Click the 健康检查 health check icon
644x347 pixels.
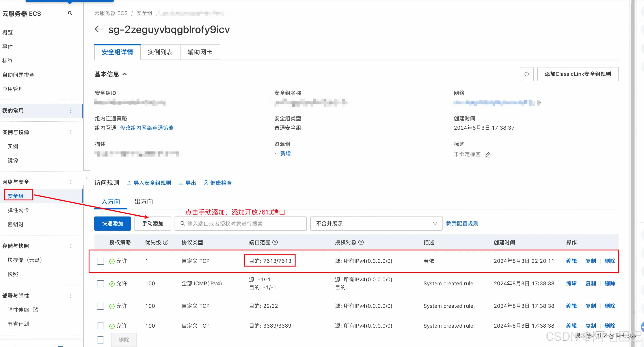point(206,183)
